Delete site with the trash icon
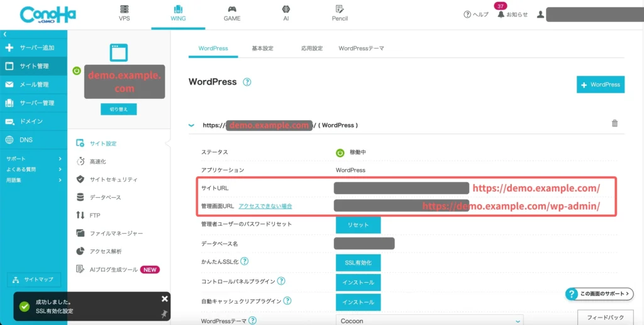This screenshot has width=644, height=325. (x=615, y=123)
